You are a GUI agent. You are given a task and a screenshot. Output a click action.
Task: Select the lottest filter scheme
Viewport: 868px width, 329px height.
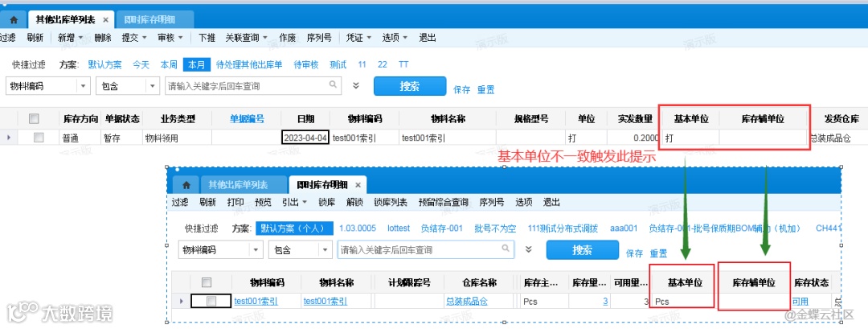399,228
